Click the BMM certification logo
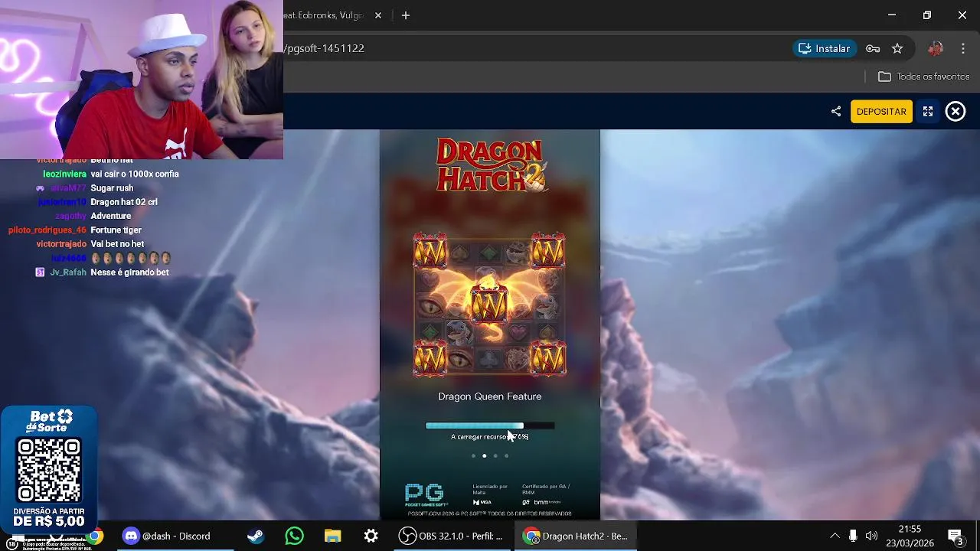The image size is (980, 551). coord(547,502)
